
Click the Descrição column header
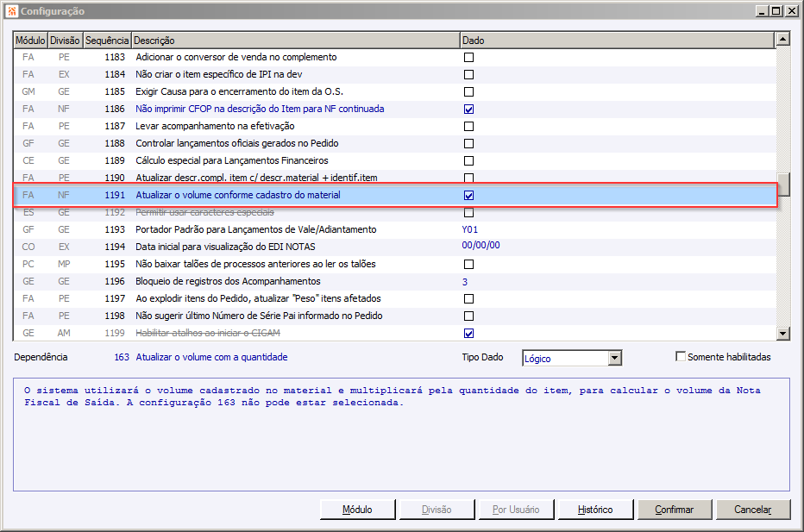click(x=295, y=41)
